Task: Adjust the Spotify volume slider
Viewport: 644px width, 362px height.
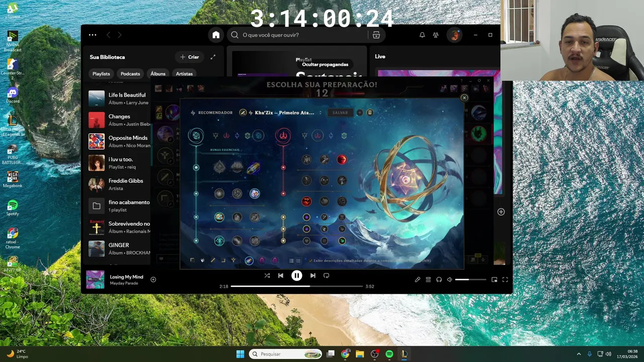Action: tap(470, 280)
